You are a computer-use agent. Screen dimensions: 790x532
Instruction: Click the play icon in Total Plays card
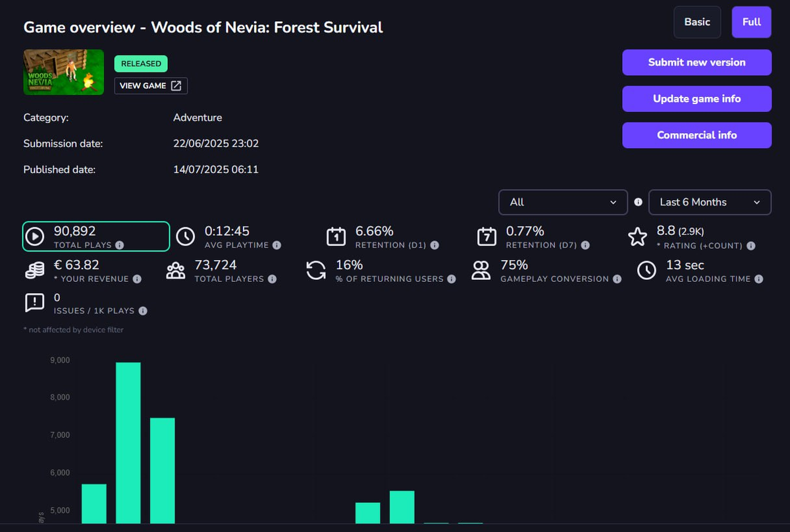pos(36,236)
